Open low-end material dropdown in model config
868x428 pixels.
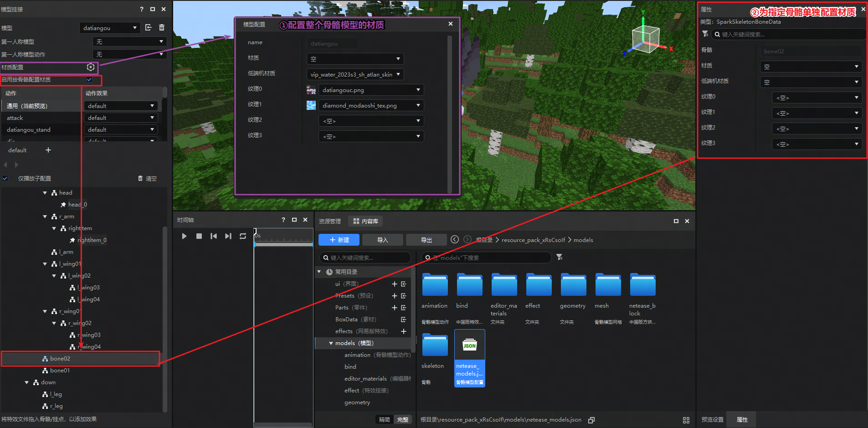pos(355,75)
